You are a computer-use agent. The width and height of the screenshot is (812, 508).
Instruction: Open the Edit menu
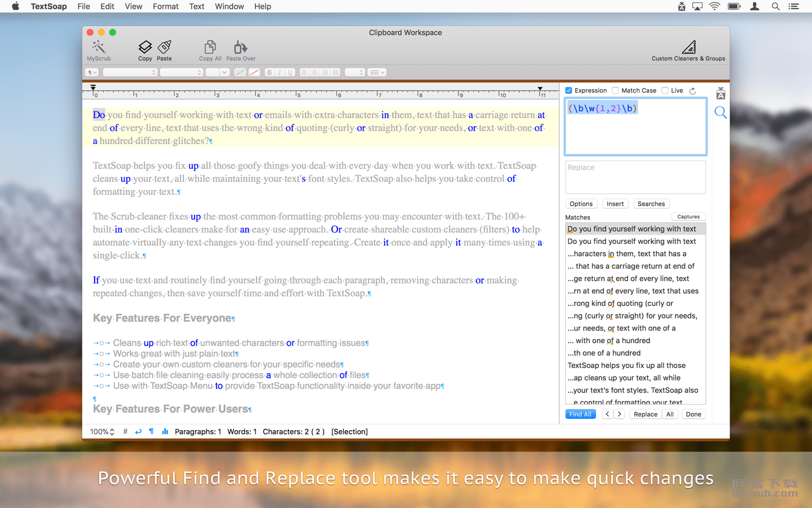click(x=107, y=6)
